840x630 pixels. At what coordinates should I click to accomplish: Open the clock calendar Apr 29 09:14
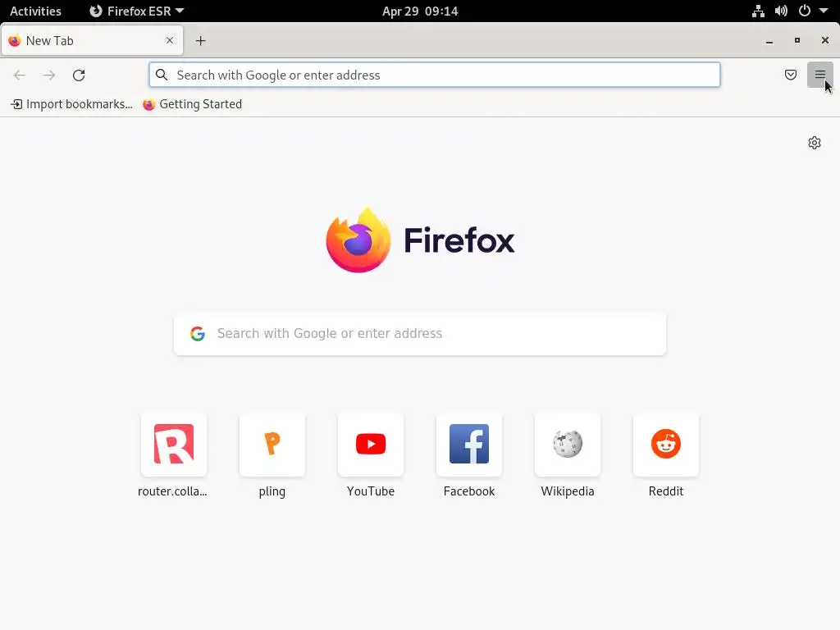click(420, 11)
